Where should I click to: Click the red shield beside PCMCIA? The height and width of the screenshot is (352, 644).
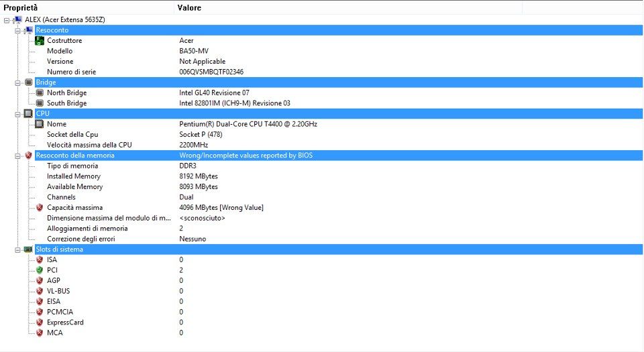(40, 312)
